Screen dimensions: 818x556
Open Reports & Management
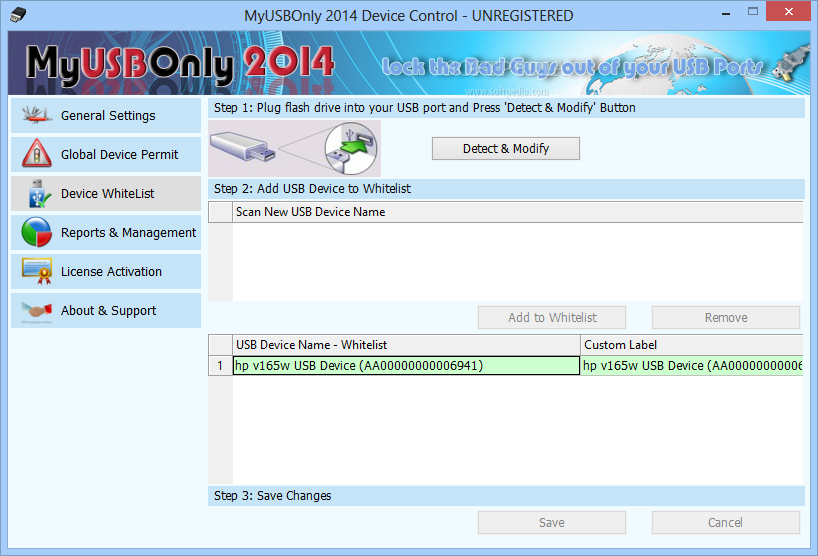[106, 233]
